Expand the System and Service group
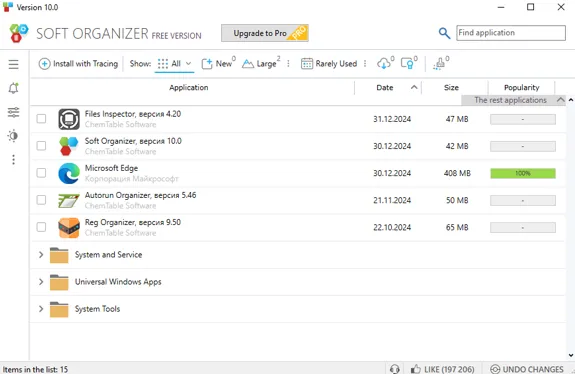Screen dimensions: 575x374 pos(41,255)
